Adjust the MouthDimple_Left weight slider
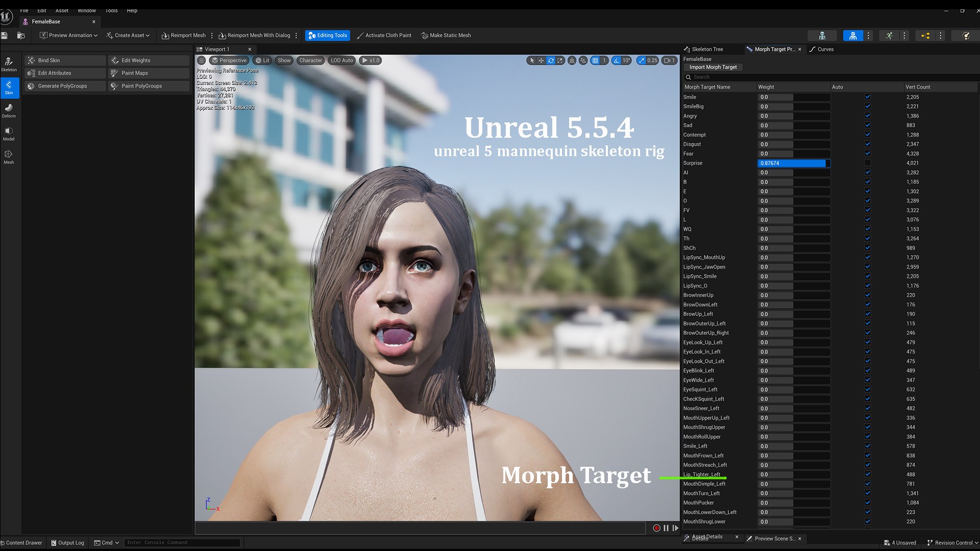 tap(794, 484)
